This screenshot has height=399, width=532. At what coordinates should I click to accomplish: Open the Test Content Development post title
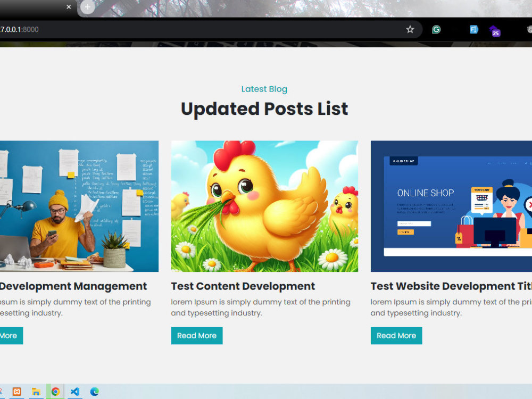tap(243, 286)
